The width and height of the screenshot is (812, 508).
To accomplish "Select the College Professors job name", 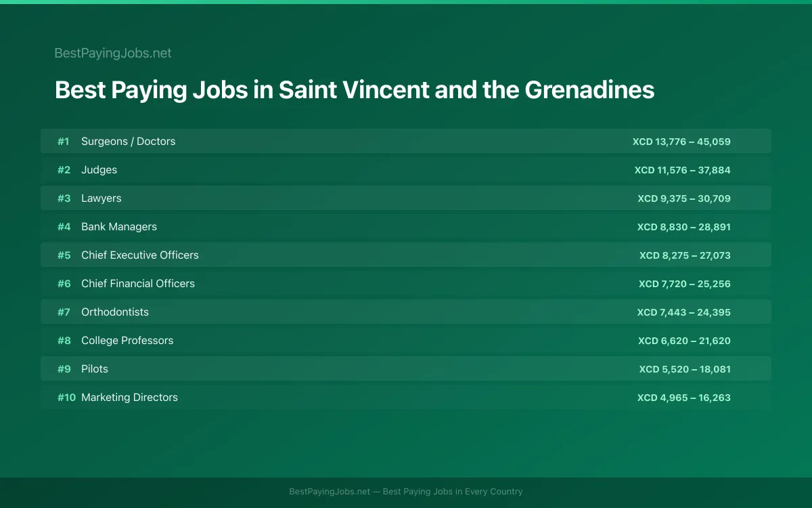I will (127, 341).
